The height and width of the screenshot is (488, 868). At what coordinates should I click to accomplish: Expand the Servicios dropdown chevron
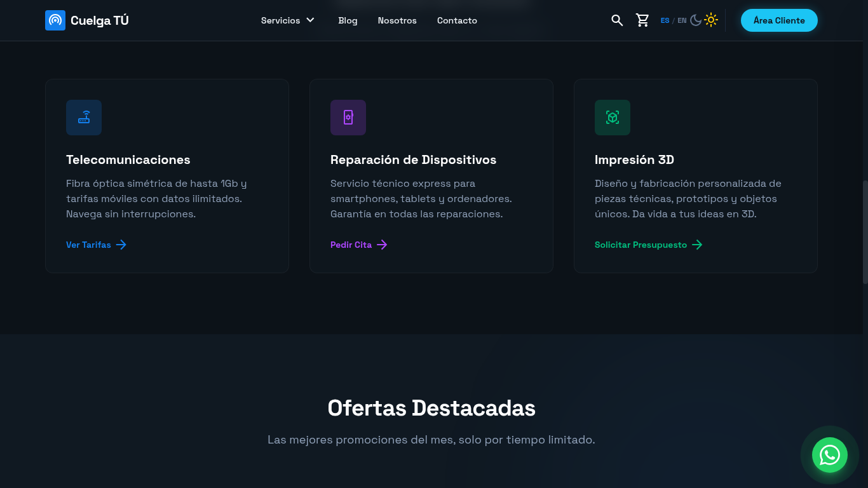coord(310,20)
